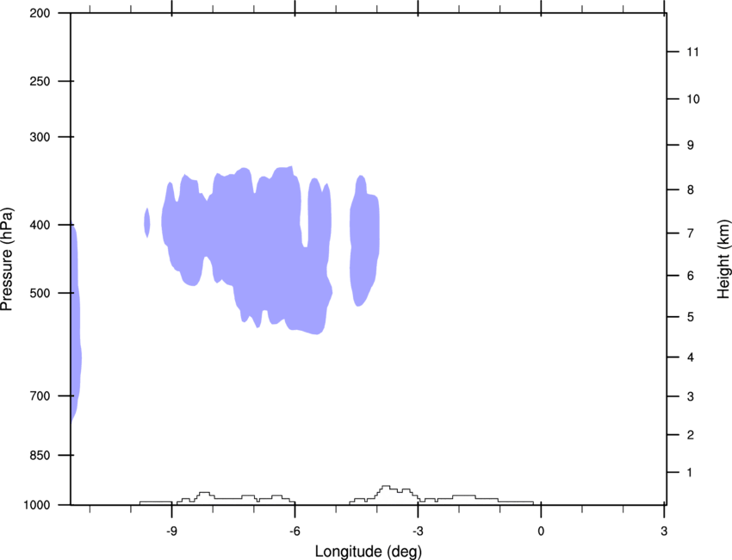
Task: Click the -6 longitude tick label
Action: click(295, 531)
